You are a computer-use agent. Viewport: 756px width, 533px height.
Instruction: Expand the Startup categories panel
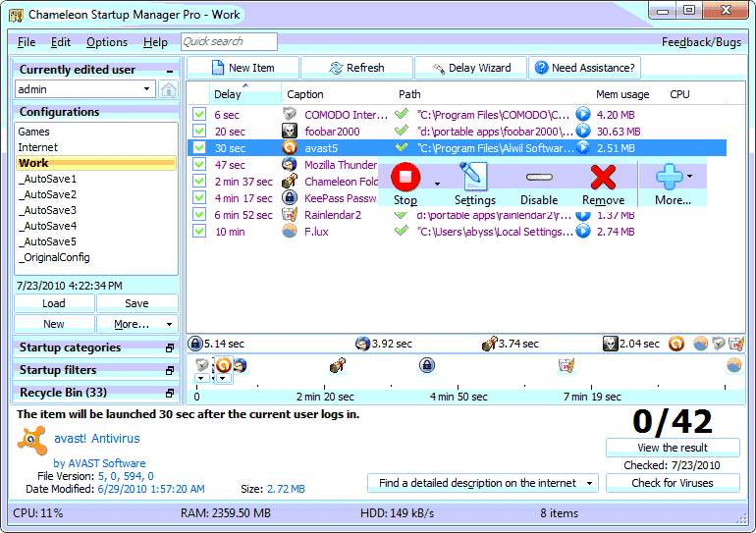(170, 347)
